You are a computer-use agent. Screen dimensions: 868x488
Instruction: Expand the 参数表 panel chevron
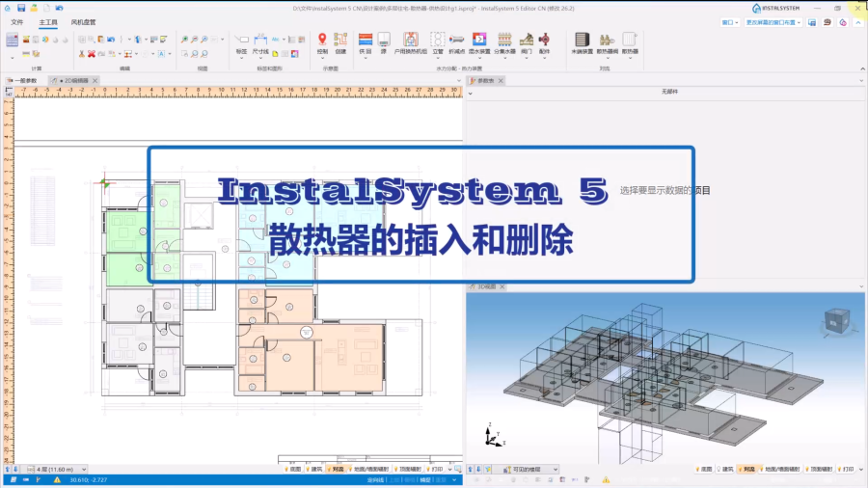[x=470, y=94]
